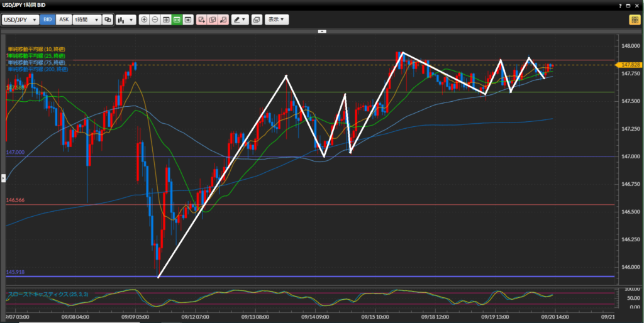644x323 pixels.
Task: Open the drawing pen tool menu
Action: point(240,19)
